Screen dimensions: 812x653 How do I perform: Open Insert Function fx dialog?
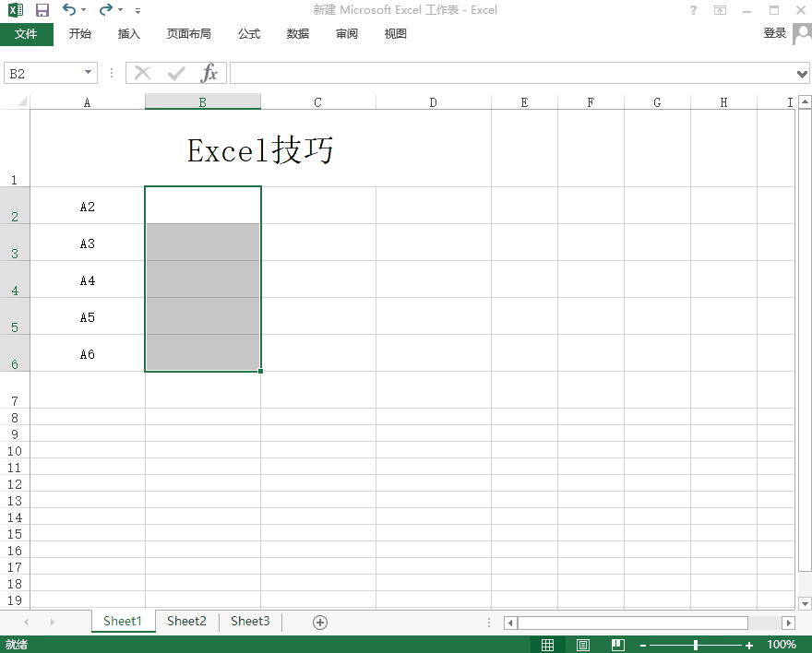click(x=209, y=73)
